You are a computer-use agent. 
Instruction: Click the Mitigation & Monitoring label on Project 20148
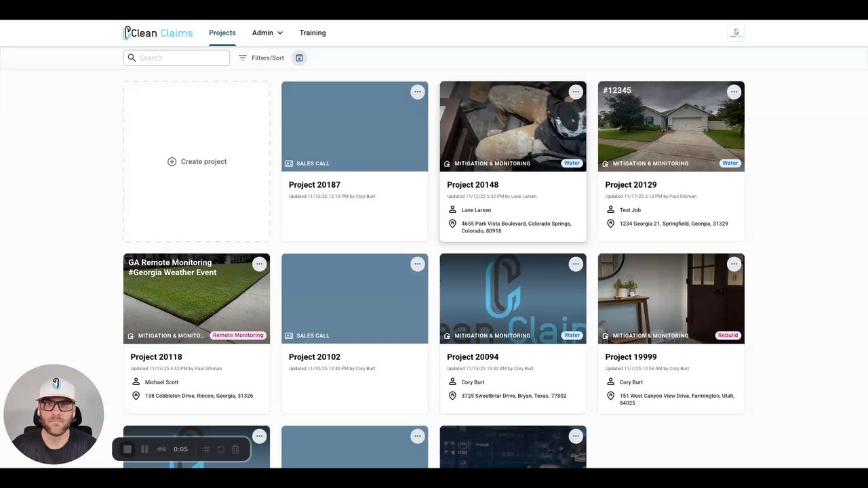click(x=492, y=163)
